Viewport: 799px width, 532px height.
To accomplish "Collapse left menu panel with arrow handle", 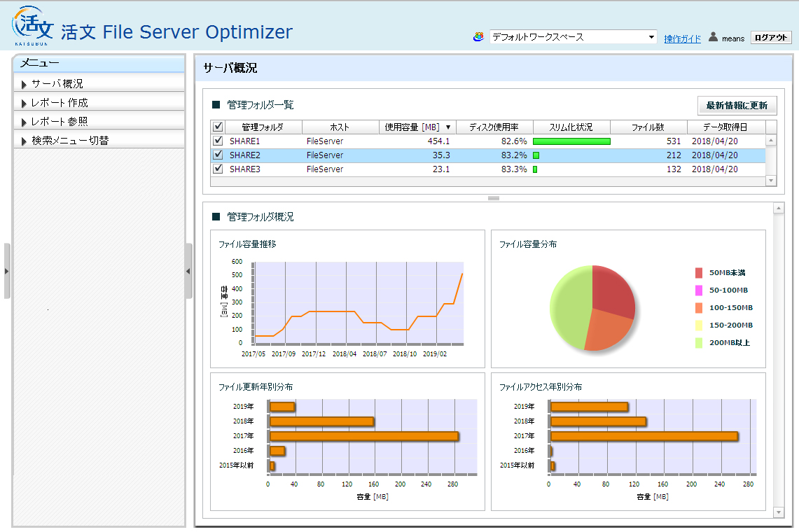I will [x=188, y=271].
